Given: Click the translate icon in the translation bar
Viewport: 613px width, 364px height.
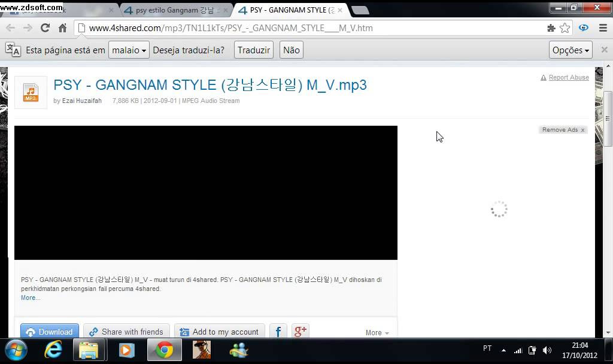Looking at the screenshot, I should [x=13, y=50].
